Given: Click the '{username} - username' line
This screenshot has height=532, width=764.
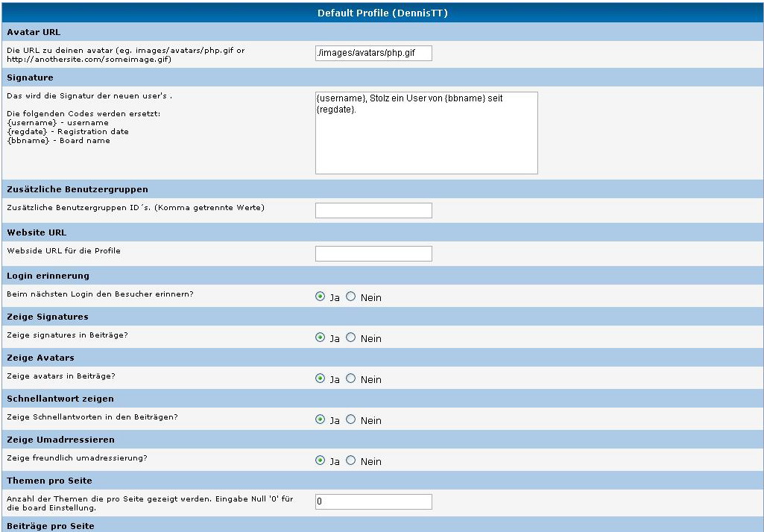Looking at the screenshot, I should point(57,123).
